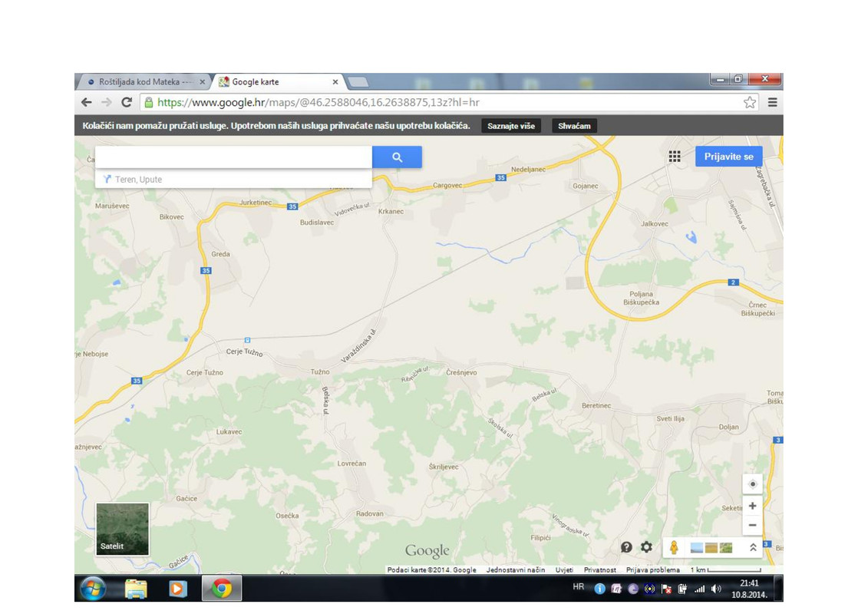Click into the Maps search box
Screen dimensions: 868x614
click(x=233, y=157)
